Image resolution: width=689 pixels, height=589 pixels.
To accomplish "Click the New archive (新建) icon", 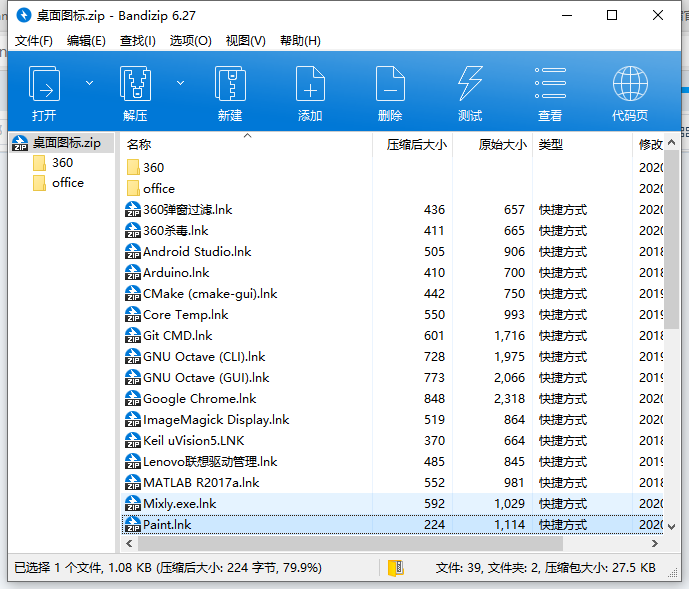I will pos(230,84).
